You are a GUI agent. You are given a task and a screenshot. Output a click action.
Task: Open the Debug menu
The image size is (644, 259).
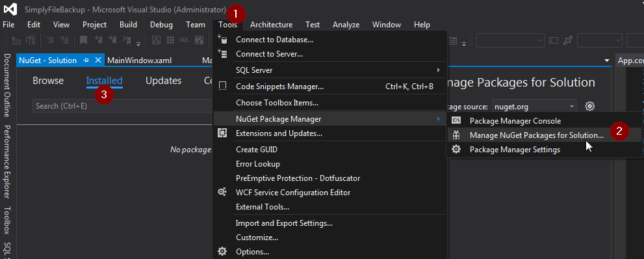(161, 25)
